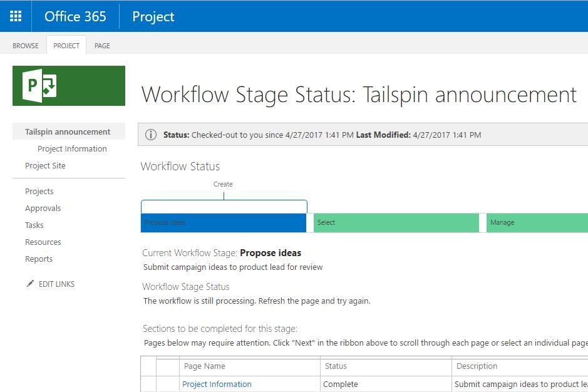The height and width of the screenshot is (392, 588).
Task: Open Projects in the quick launch
Action: [x=39, y=191]
